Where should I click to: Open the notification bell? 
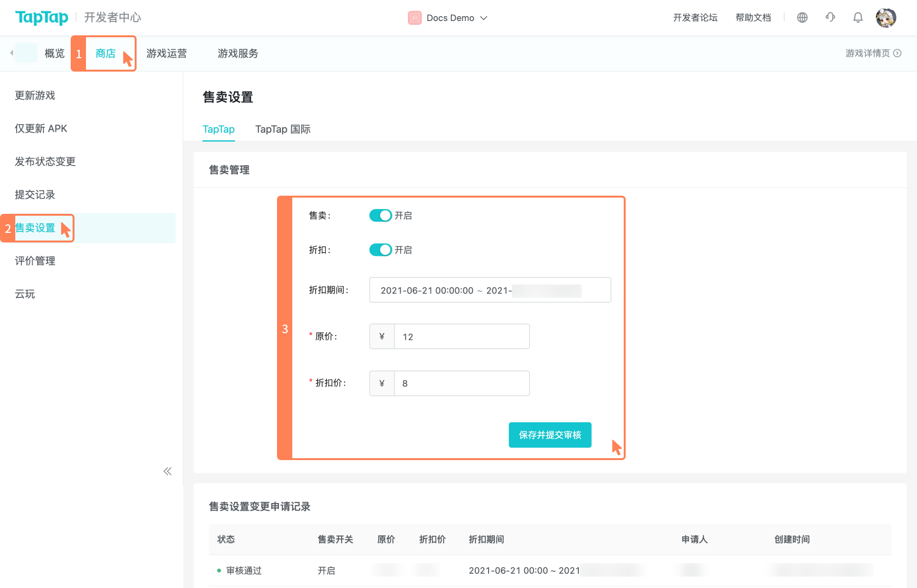[x=858, y=17]
